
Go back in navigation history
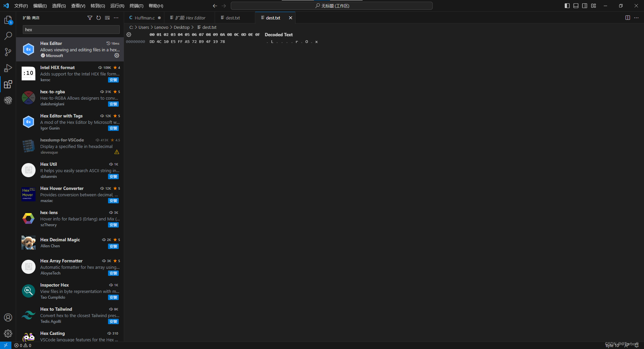click(215, 6)
